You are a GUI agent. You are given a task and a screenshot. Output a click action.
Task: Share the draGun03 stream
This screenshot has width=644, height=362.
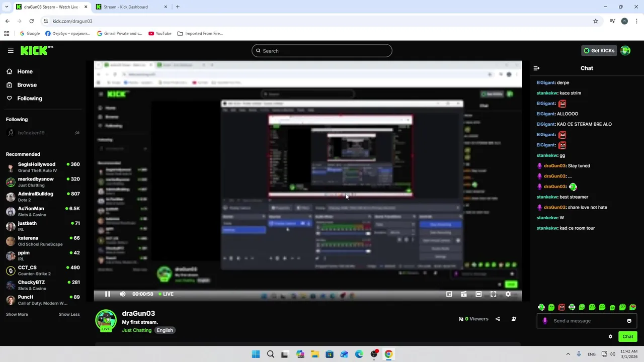tap(498, 319)
